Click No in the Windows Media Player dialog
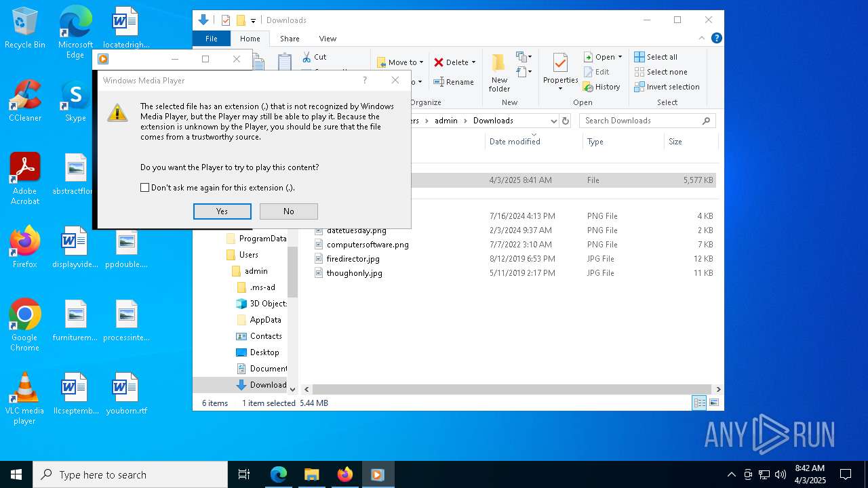The height and width of the screenshot is (488, 868). click(x=289, y=211)
